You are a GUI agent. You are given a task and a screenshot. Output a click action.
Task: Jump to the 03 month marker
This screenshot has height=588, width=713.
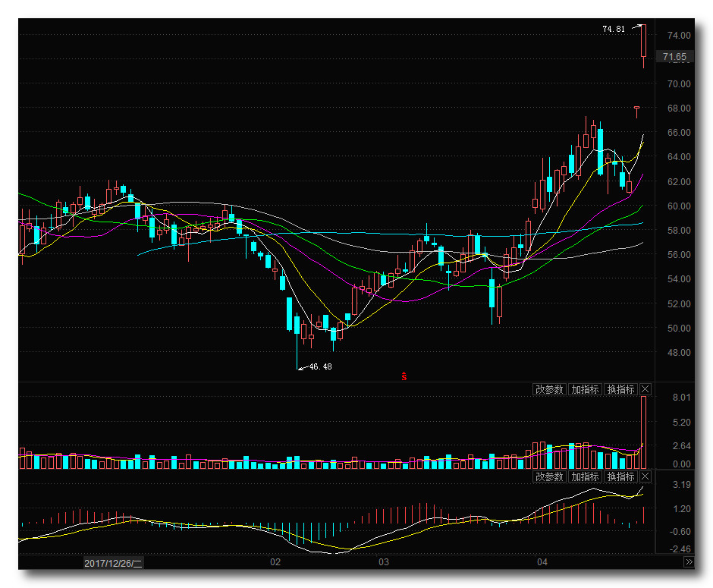tap(384, 563)
